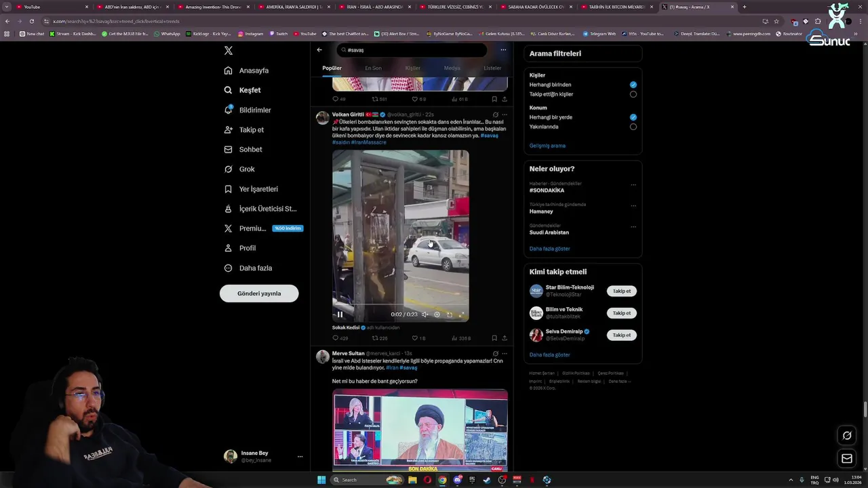Select Takip ettiğin kişiler filter
This screenshot has width=868, height=488.
633,94
